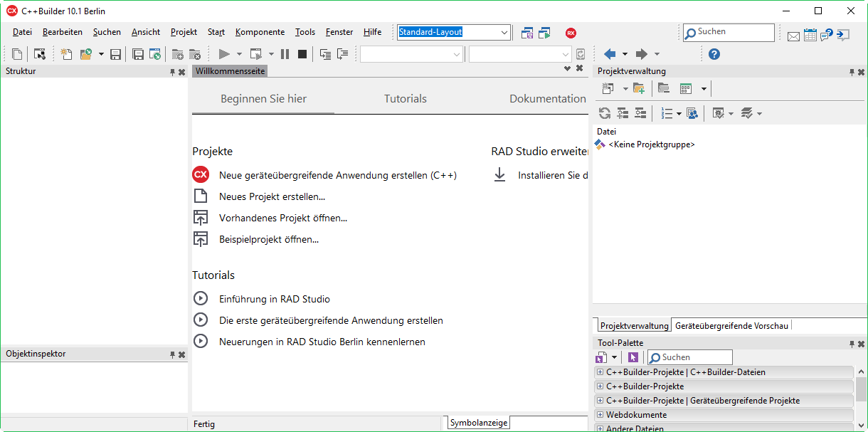868x432 pixels.
Task: Open the Tools menu
Action: pyautogui.click(x=305, y=32)
